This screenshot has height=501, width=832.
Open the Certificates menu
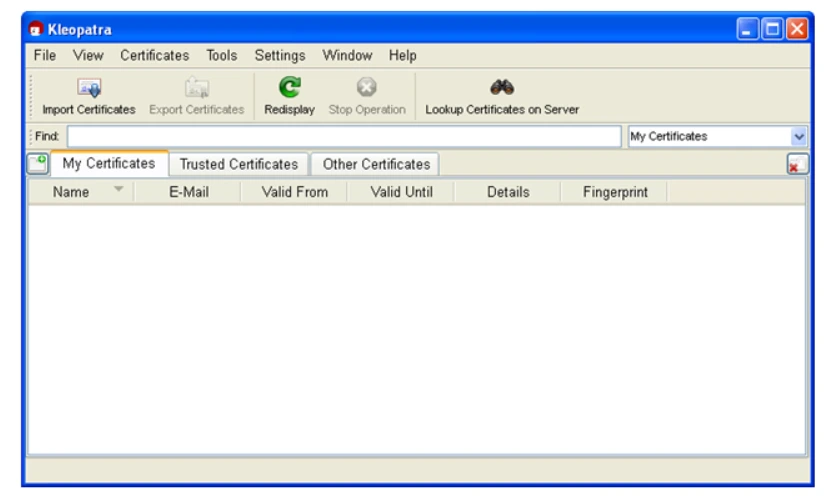154,55
